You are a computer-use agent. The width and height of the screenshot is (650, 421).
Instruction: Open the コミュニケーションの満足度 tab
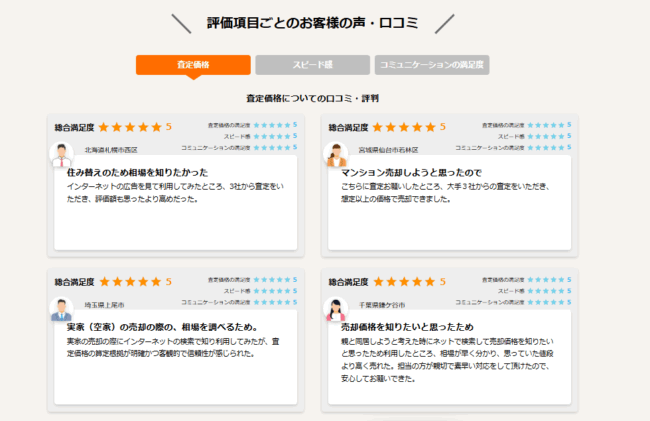[x=431, y=65]
